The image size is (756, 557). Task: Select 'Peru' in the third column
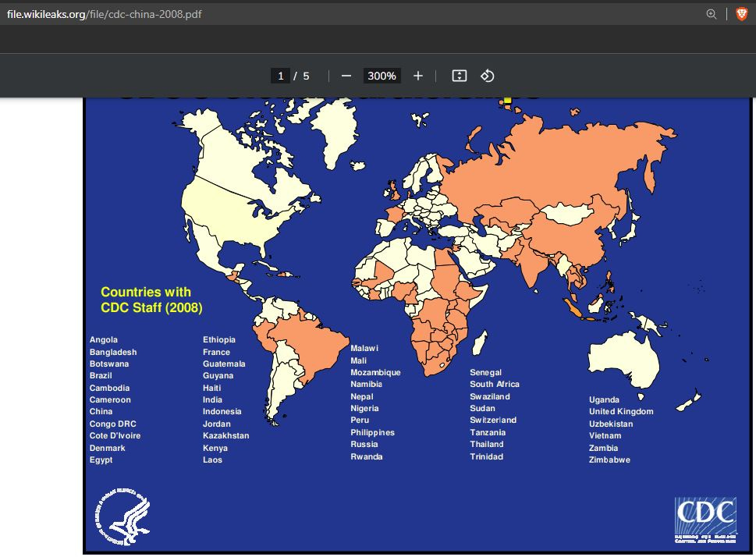click(360, 420)
